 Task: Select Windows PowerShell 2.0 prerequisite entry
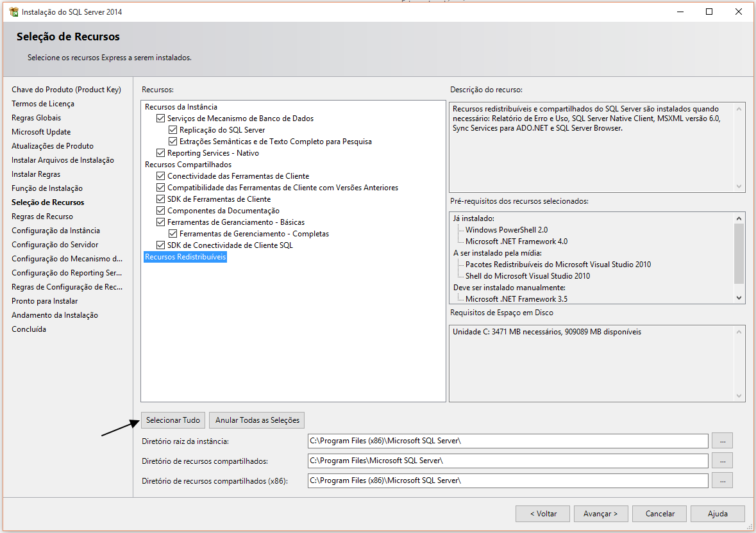(507, 230)
